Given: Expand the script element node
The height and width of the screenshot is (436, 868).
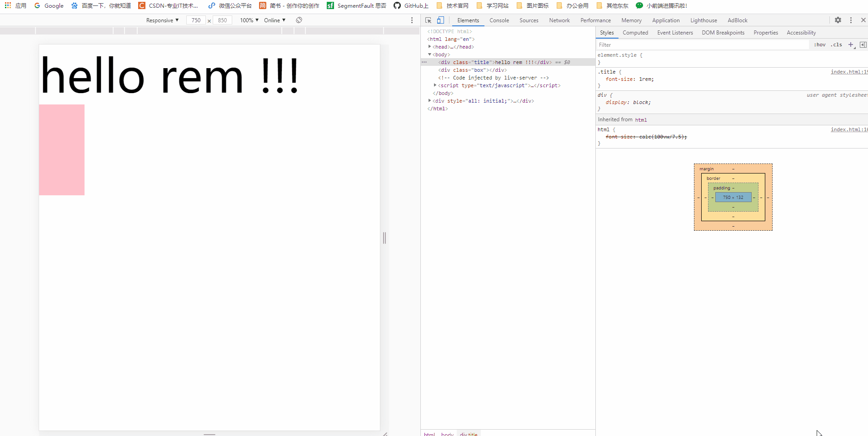Looking at the screenshot, I should point(435,85).
